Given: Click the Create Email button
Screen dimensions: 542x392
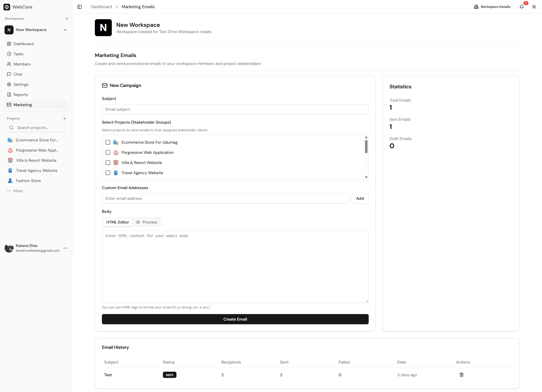Looking at the screenshot, I should pyautogui.click(x=235, y=319).
